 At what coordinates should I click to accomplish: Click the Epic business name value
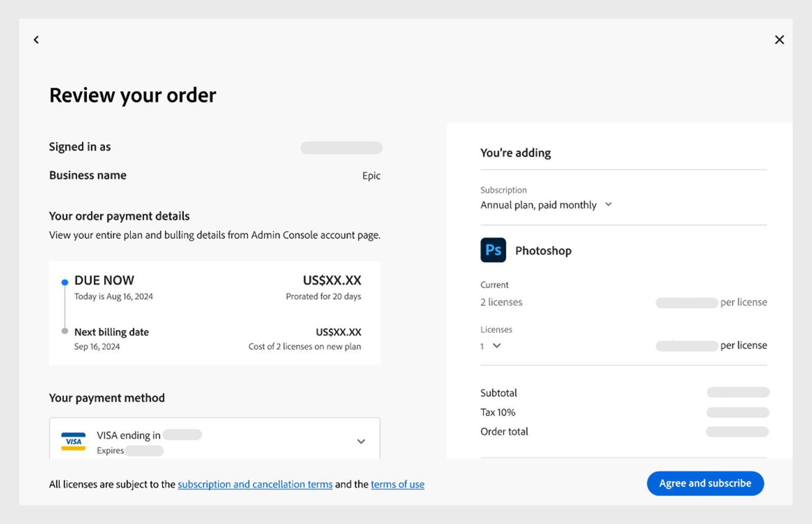click(371, 176)
